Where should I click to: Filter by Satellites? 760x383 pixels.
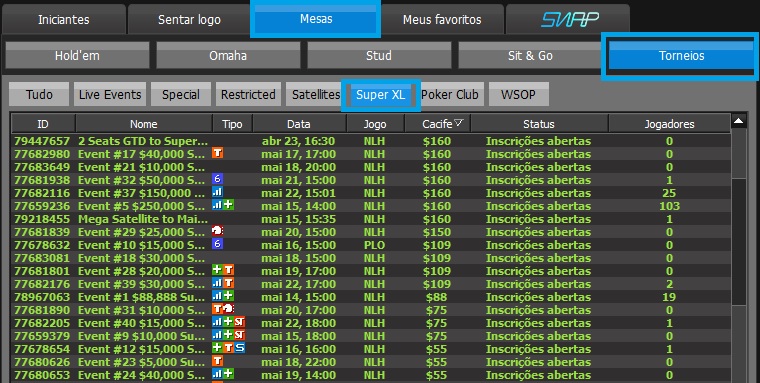point(314,94)
